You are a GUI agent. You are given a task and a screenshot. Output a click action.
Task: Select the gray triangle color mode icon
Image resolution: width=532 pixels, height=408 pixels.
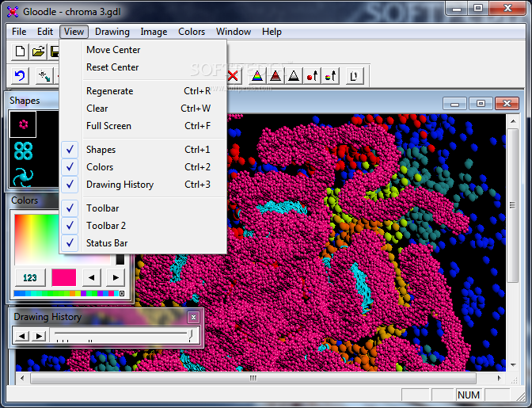(x=294, y=76)
